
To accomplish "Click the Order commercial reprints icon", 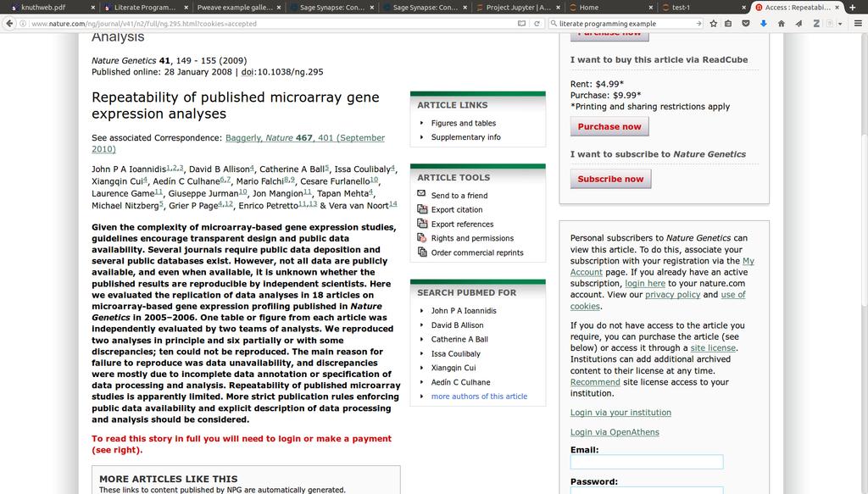I will coord(422,253).
